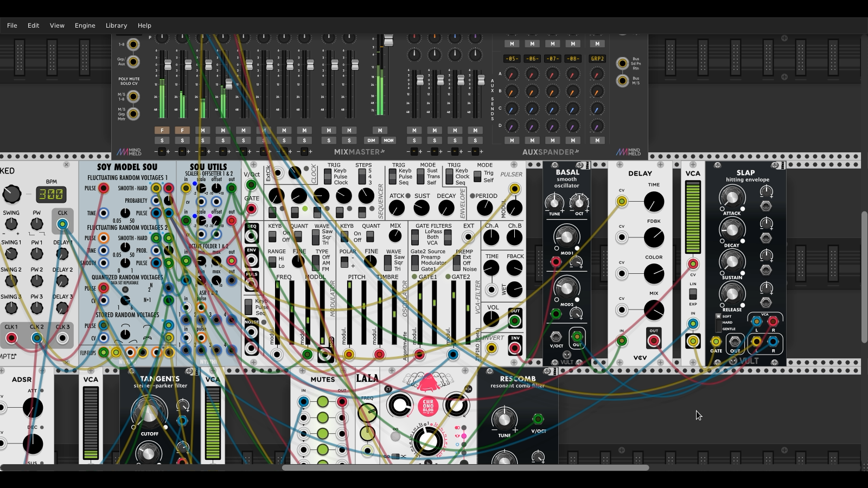Toggle GRP2 top mute in AuxSpander

tap(597, 43)
